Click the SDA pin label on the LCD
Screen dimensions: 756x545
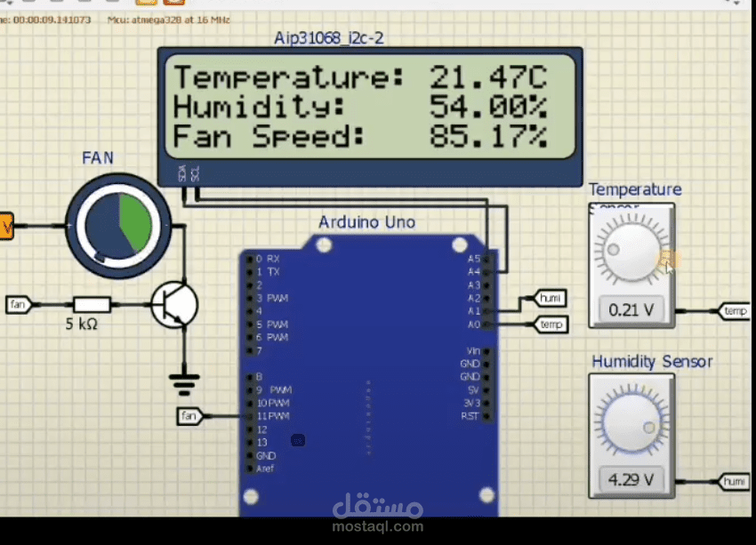click(x=181, y=174)
